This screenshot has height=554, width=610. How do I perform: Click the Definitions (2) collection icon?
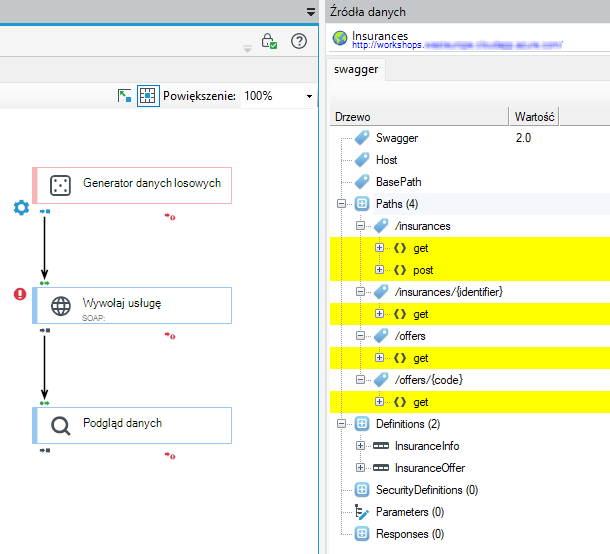point(362,423)
